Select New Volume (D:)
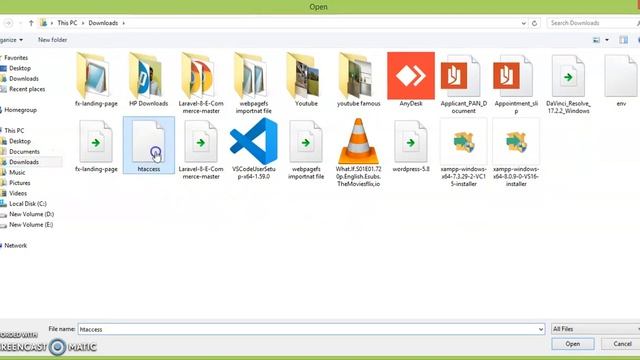Screen dimensions: 640x360 [31, 214]
